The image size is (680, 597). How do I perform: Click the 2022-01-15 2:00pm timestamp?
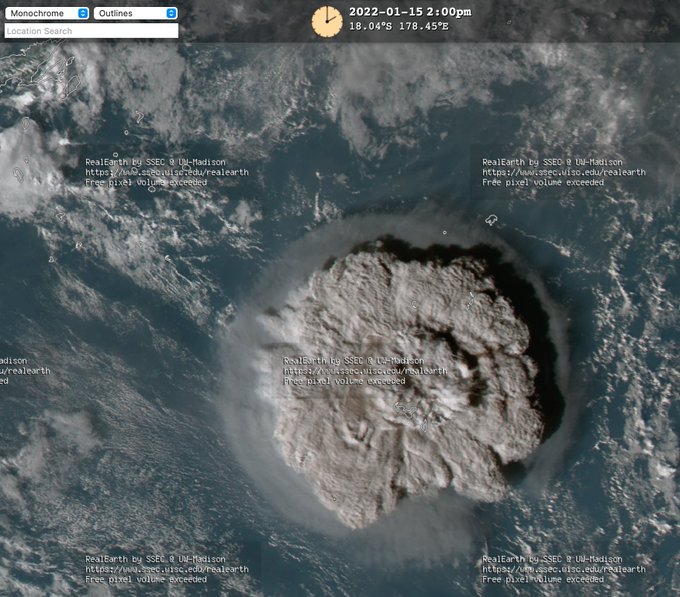pyautogui.click(x=410, y=12)
